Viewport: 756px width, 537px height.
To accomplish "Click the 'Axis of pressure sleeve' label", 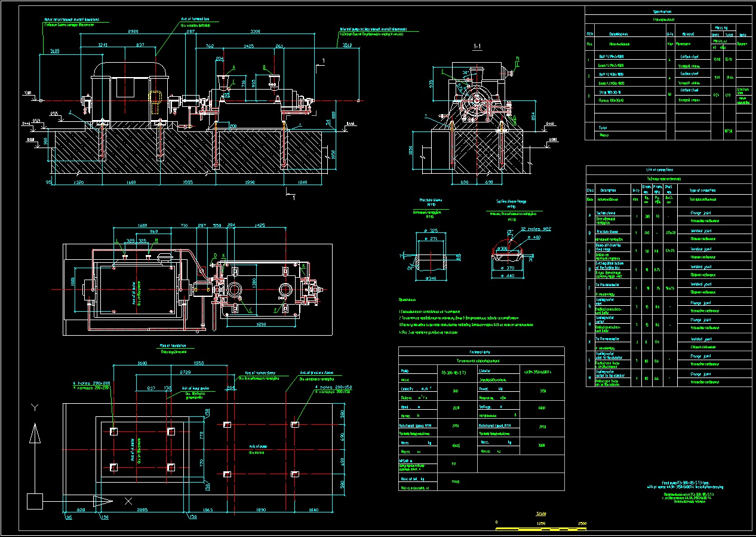I will coord(316,372).
